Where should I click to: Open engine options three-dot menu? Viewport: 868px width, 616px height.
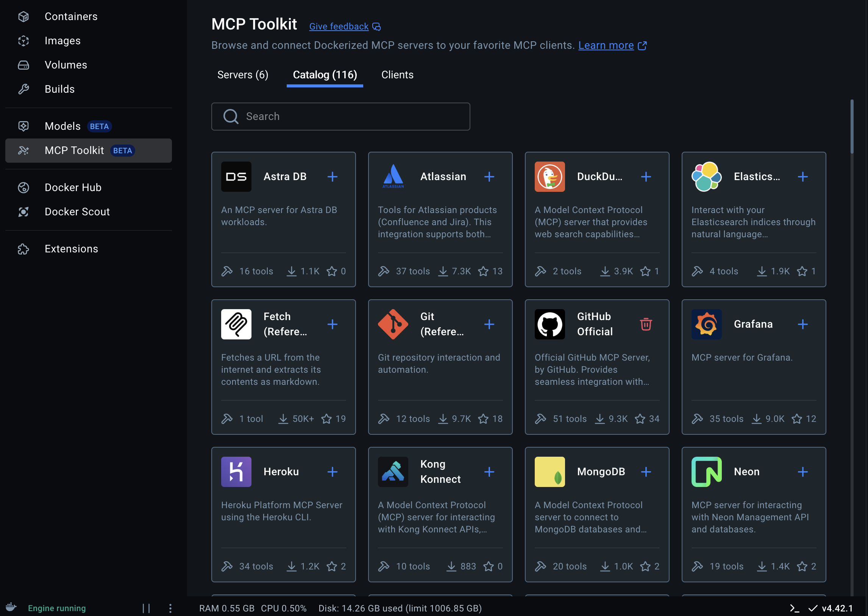[170, 608]
